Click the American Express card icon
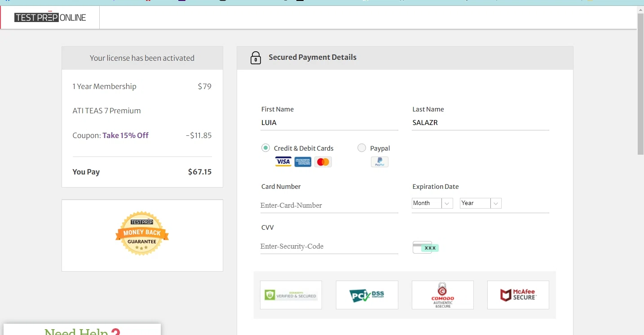The height and width of the screenshot is (335, 644). (x=303, y=162)
